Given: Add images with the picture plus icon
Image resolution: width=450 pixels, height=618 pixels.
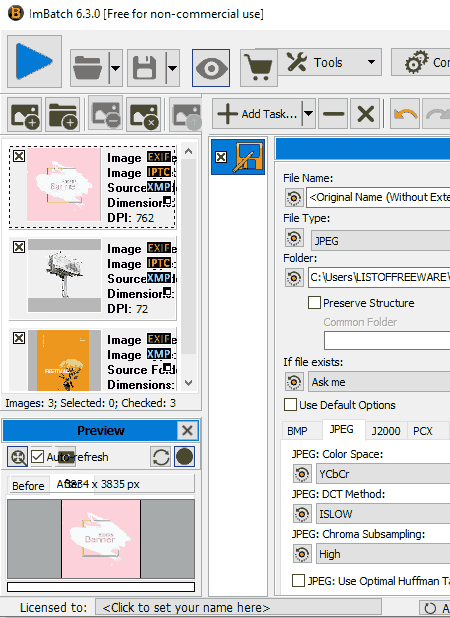Looking at the screenshot, I should click(24, 115).
